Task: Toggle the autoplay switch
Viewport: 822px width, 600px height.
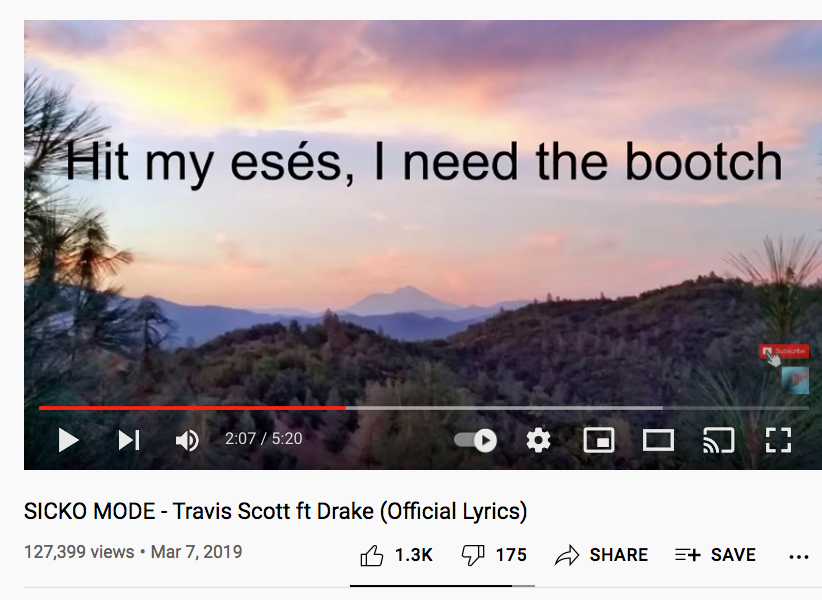Action: (475, 440)
